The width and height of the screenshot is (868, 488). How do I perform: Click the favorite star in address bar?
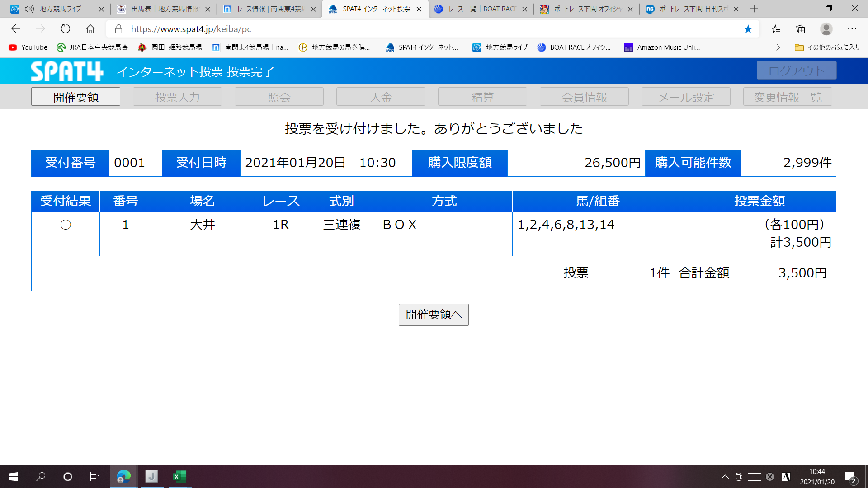[748, 29]
